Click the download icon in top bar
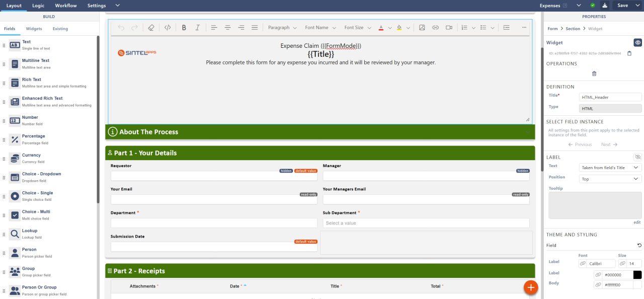This screenshot has width=644, height=299. 604,6
